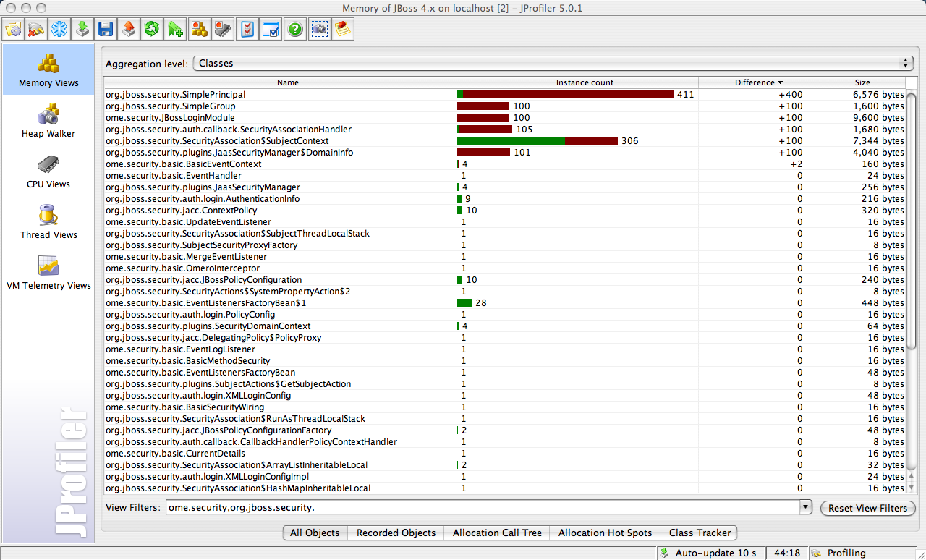Select the XMLLoginConfigImpl class row
This screenshot has width=926, height=560.
(x=505, y=477)
